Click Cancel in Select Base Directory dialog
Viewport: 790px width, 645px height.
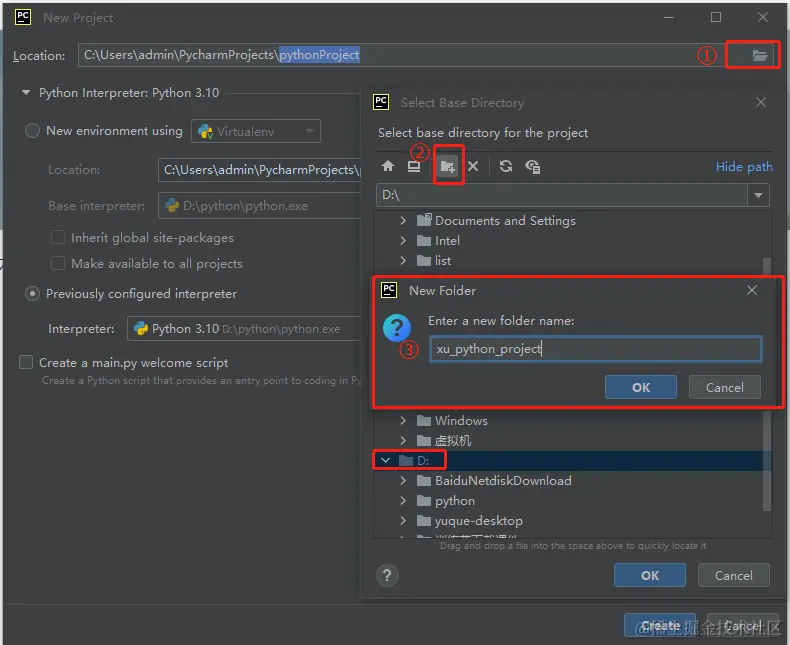[x=734, y=575]
